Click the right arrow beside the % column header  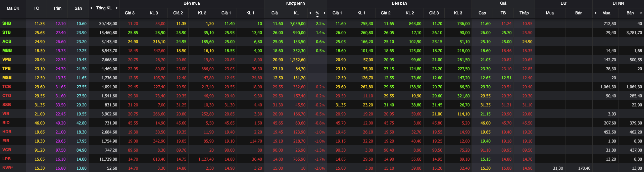[325, 13]
